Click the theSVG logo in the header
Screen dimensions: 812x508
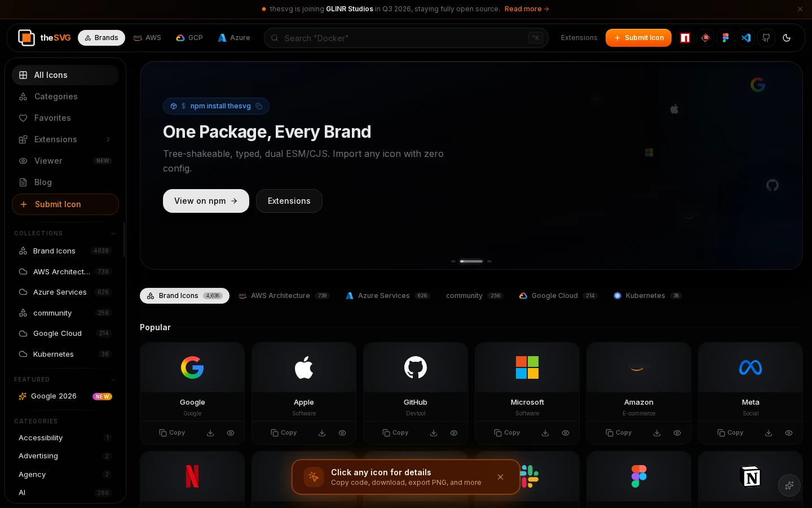(x=45, y=38)
